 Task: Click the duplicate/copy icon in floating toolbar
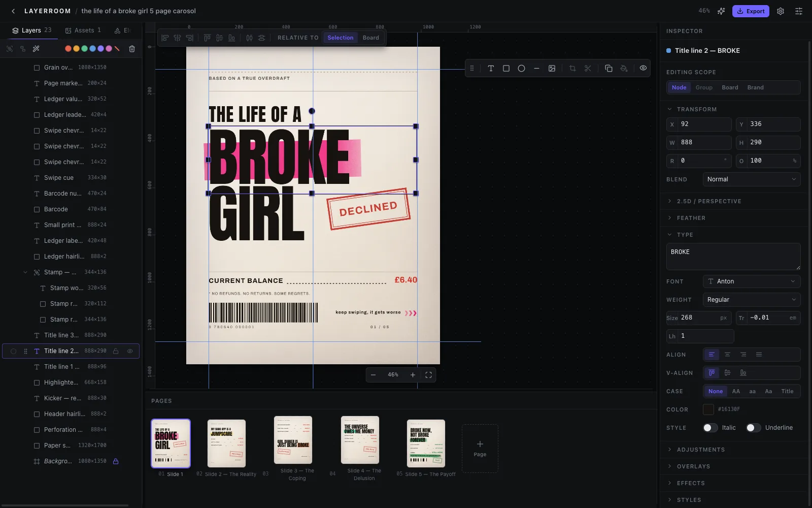[x=608, y=69]
